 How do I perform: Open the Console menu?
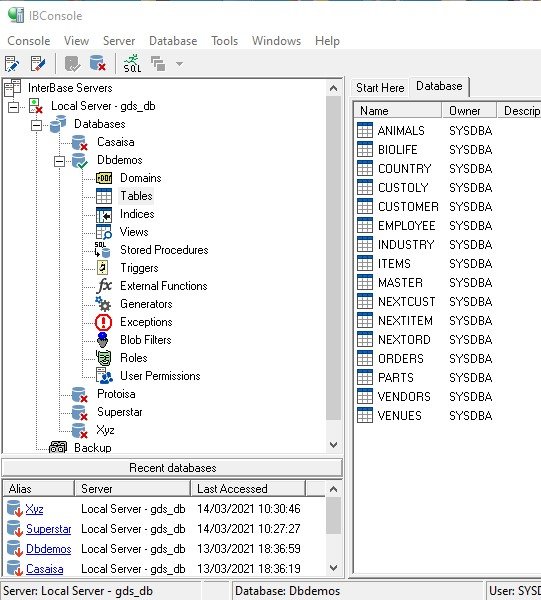tap(29, 41)
